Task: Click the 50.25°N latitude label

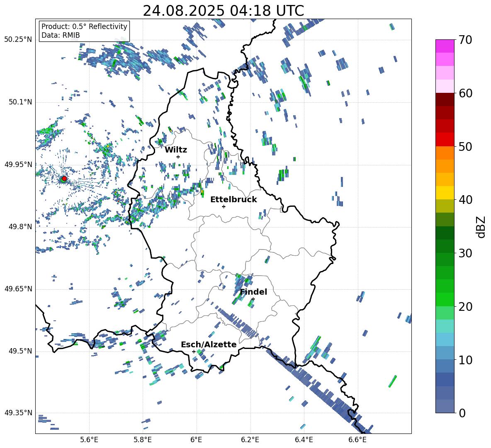Action: pyautogui.click(x=18, y=40)
